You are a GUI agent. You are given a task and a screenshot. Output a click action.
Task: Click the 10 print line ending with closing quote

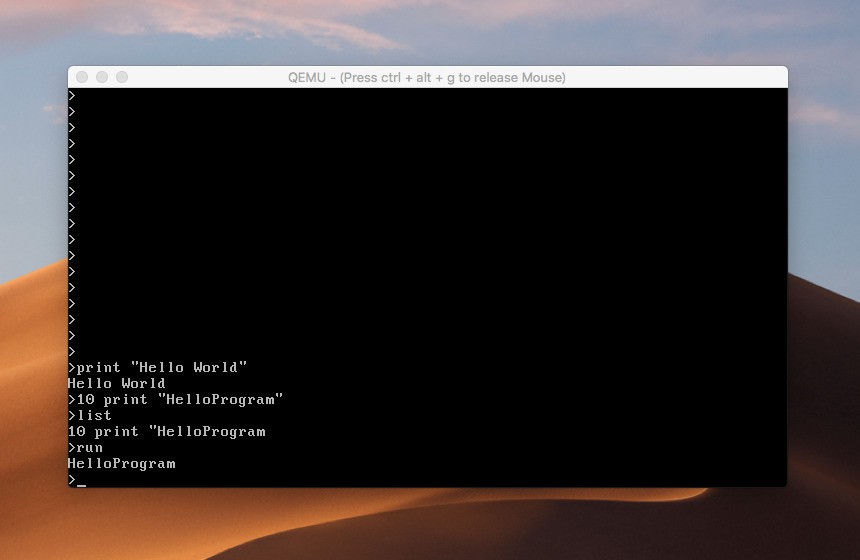click(180, 399)
